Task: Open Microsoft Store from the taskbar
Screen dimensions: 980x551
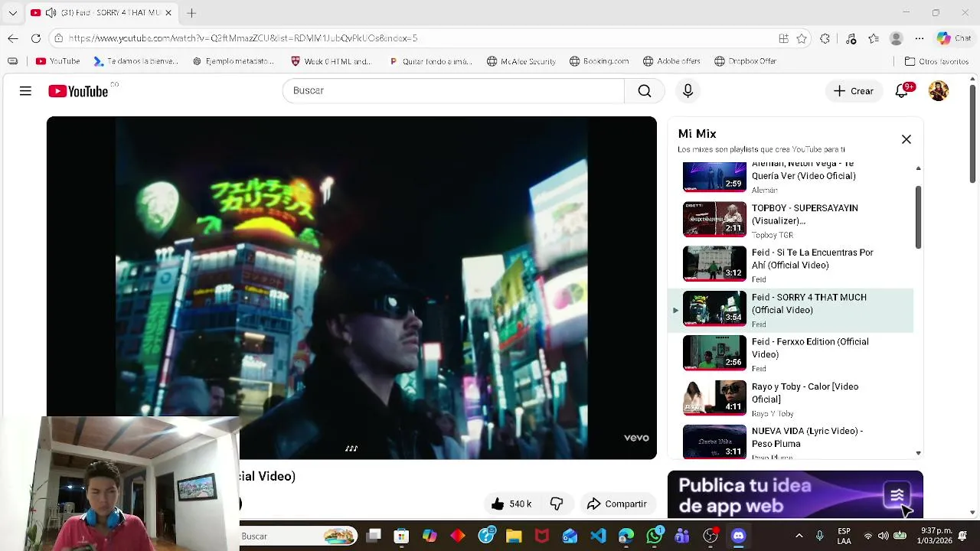Action: [x=401, y=536]
